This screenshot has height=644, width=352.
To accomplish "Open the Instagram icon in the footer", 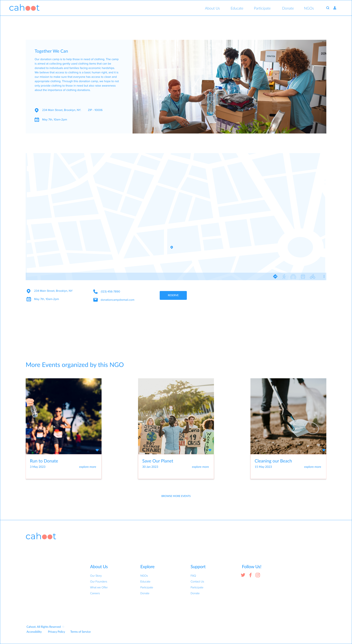I will tap(258, 575).
